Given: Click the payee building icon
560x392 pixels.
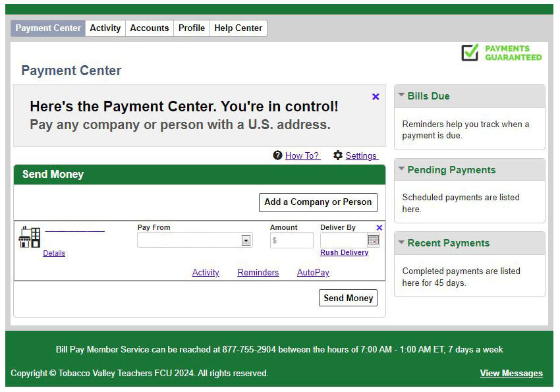Looking at the screenshot, I should [x=30, y=237].
